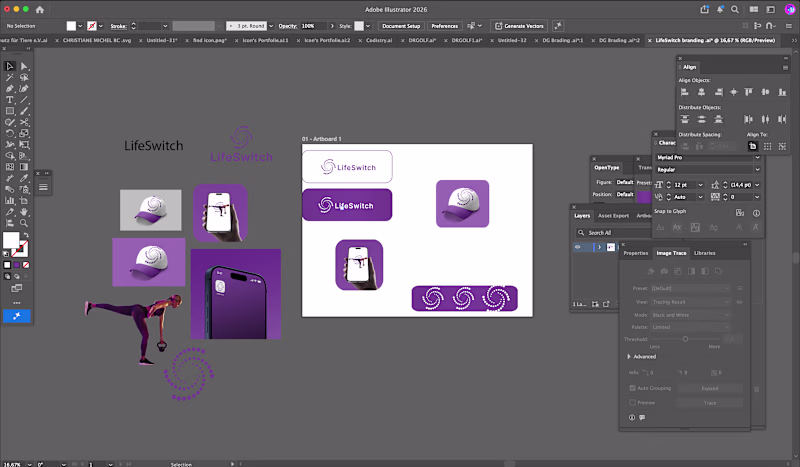Screen dimensions: 800x467
Task: Select the Direct Selection tool
Action: tap(24, 66)
